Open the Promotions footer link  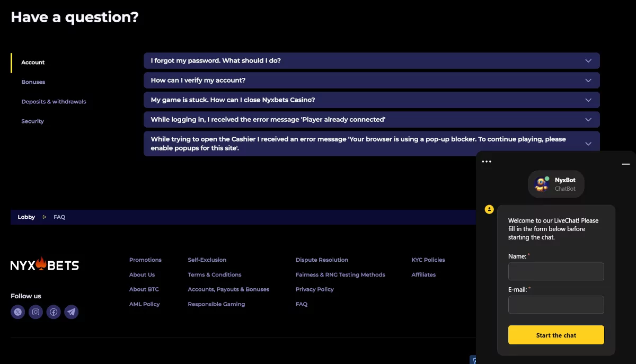pyautogui.click(x=145, y=260)
